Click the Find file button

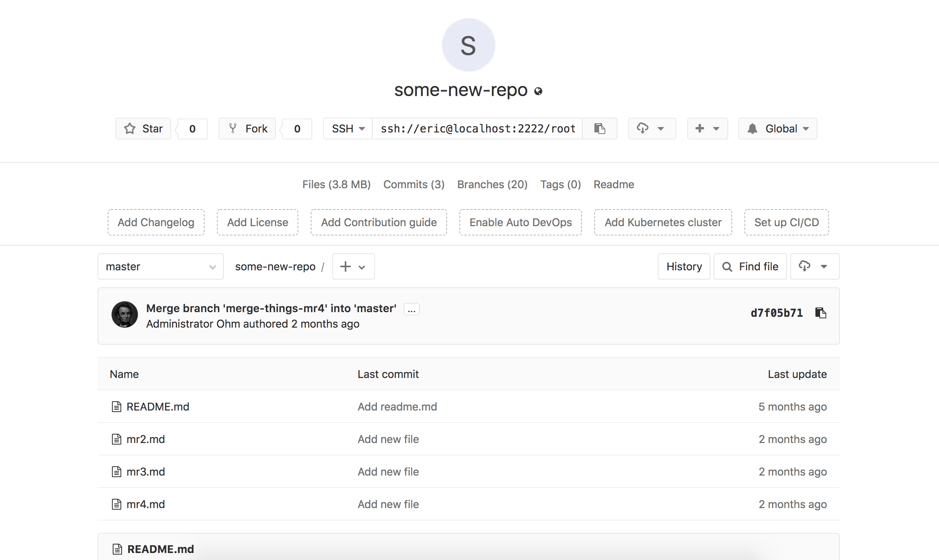750,266
